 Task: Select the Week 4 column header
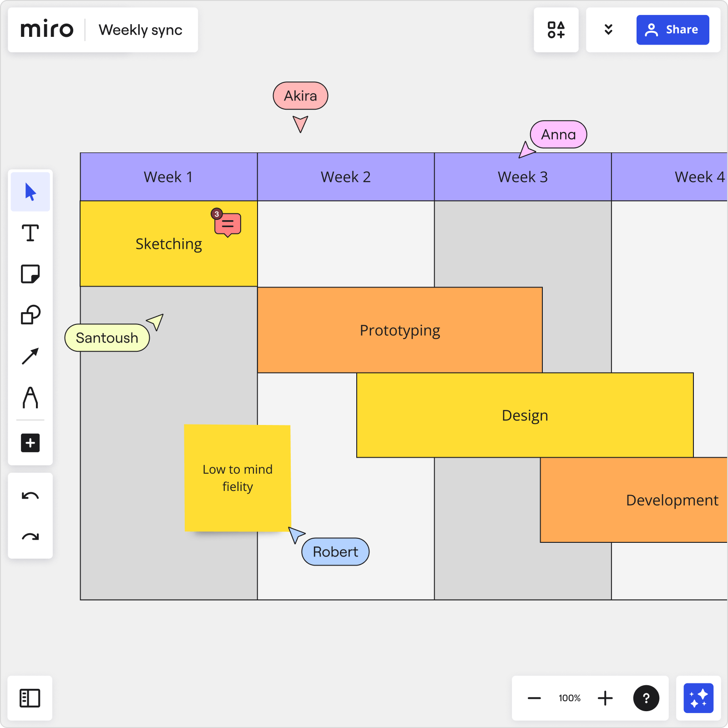click(x=670, y=177)
